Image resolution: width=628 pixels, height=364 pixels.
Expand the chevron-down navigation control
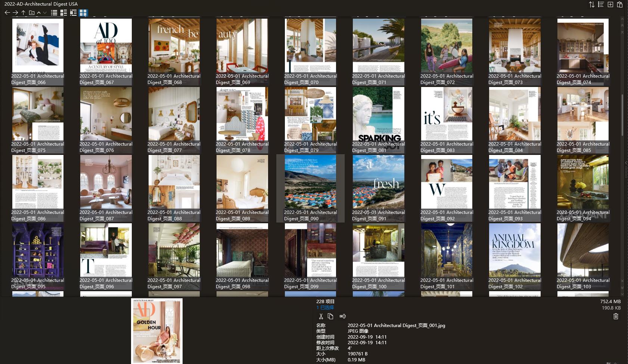(44, 12)
